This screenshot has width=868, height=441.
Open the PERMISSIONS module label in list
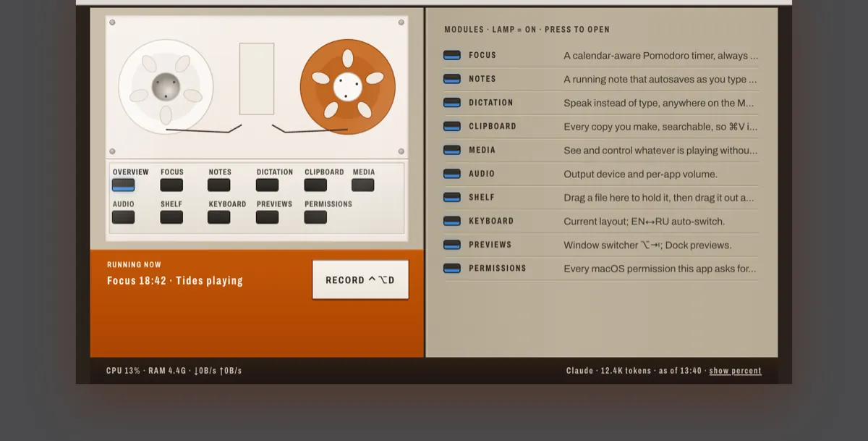click(x=498, y=268)
